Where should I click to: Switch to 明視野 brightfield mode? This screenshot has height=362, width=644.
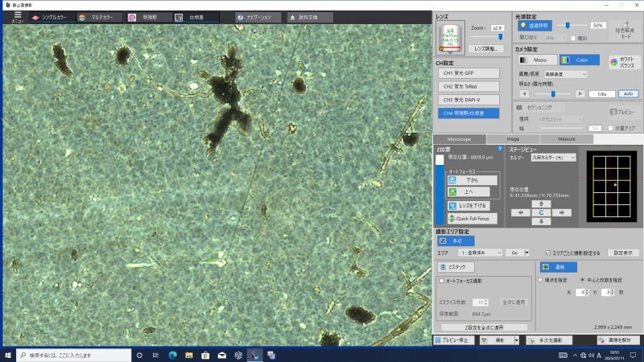pos(148,17)
